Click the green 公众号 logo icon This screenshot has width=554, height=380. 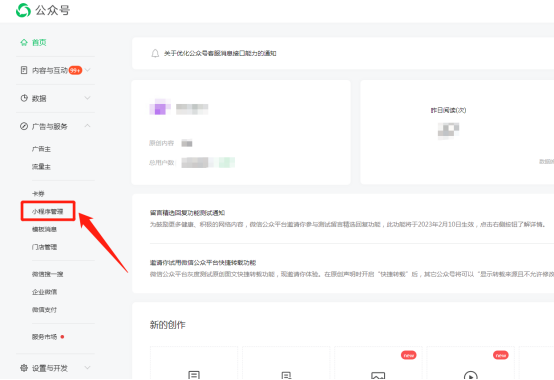pyautogui.click(x=23, y=10)
